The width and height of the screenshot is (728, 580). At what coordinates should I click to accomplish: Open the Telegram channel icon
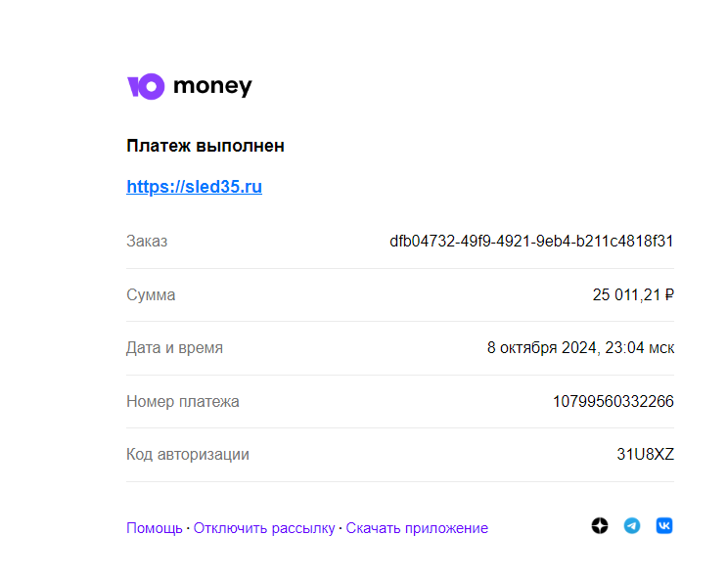point(632,526)
